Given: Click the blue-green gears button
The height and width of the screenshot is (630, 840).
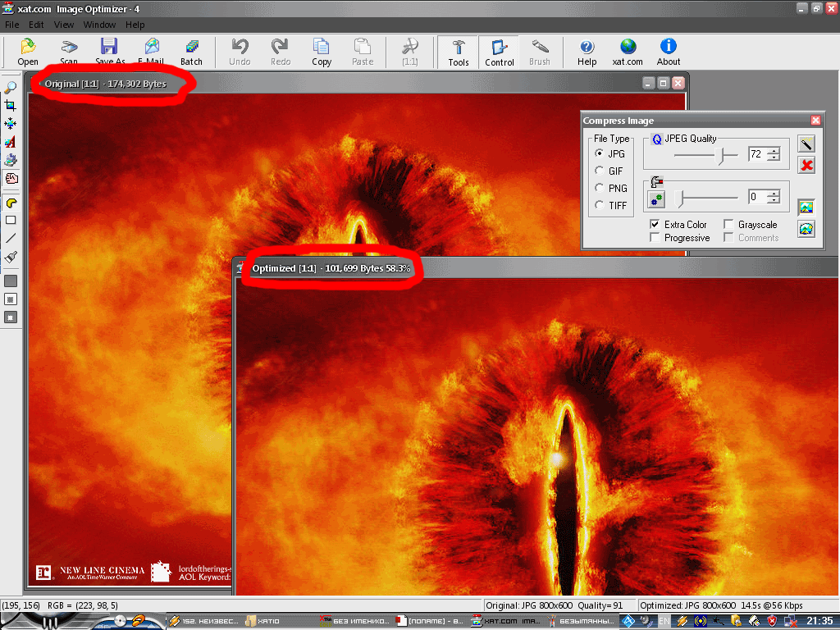Looking at the screenshot, I should 656,200.
